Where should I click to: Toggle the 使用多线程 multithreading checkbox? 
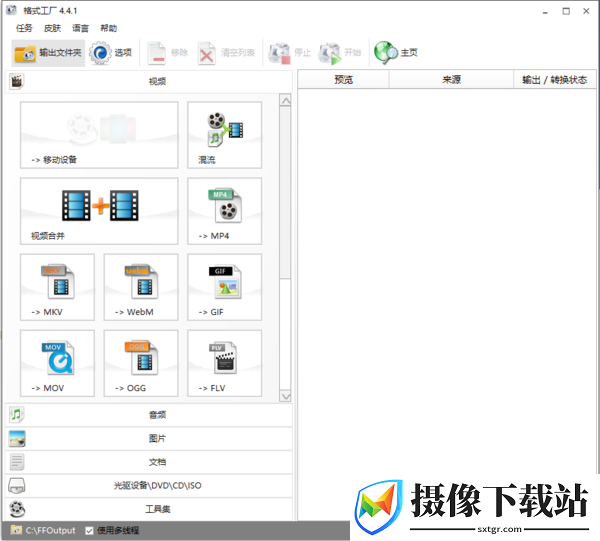(89, 530)
